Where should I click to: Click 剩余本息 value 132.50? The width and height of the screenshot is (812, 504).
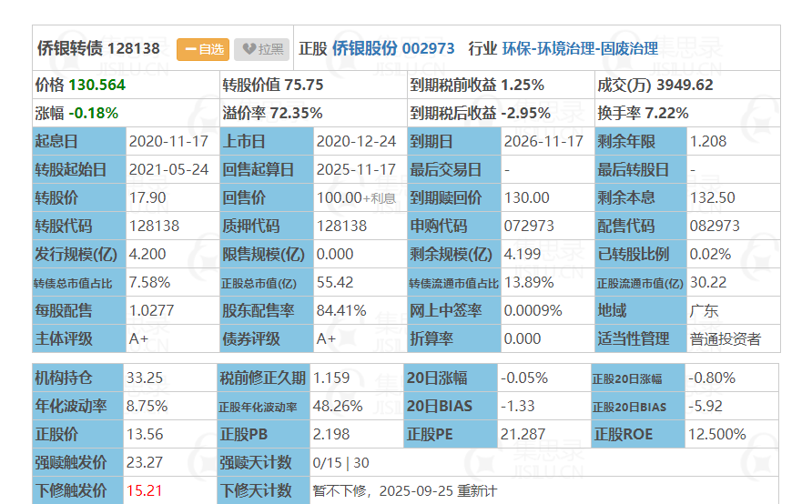click(x=712, y=197)
